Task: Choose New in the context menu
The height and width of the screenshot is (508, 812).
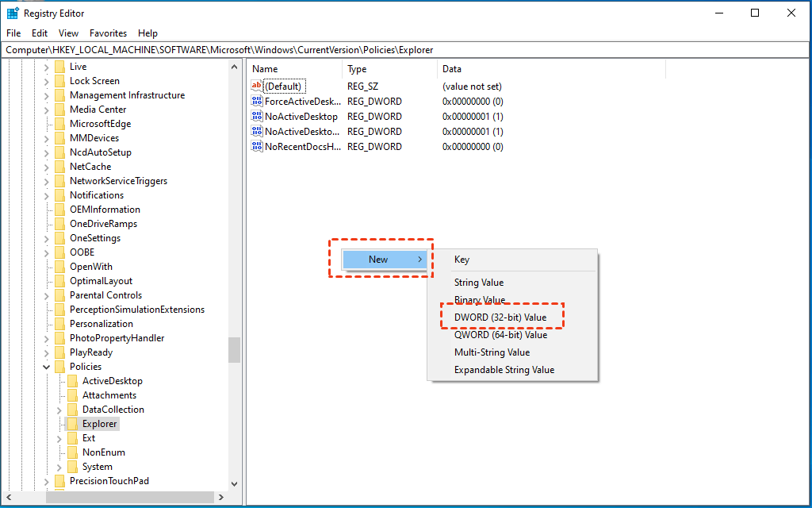Action: [385, 260]
